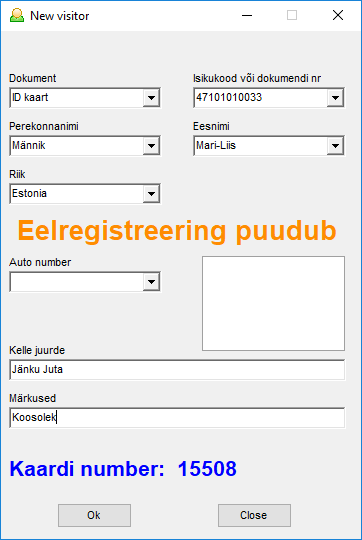This screenshot has width=362, height=540.
Task: Open the Isikukood või dokumendi nr dropdown arrow
Action: point(335,98)
